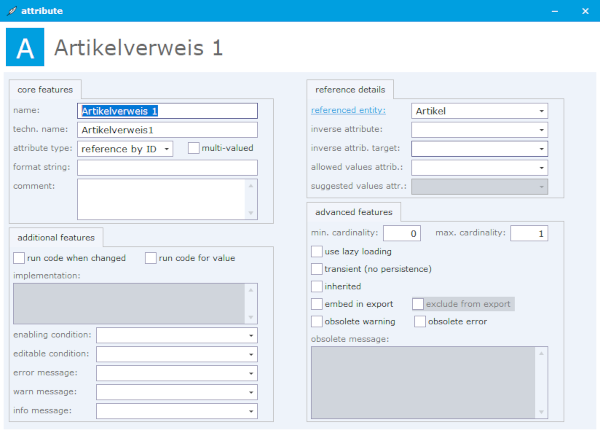Click the max. cardinality field
This screenshot has width=600, height=433.
coord(530,233)
